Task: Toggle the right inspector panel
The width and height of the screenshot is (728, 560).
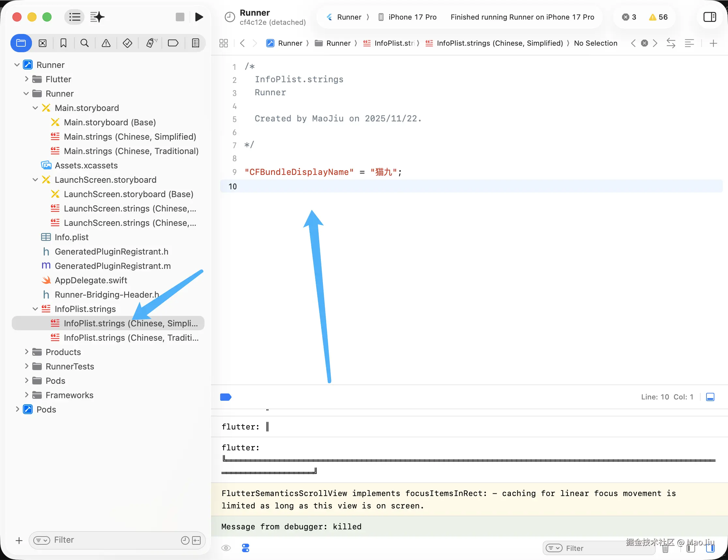Action: click(709, 17)
